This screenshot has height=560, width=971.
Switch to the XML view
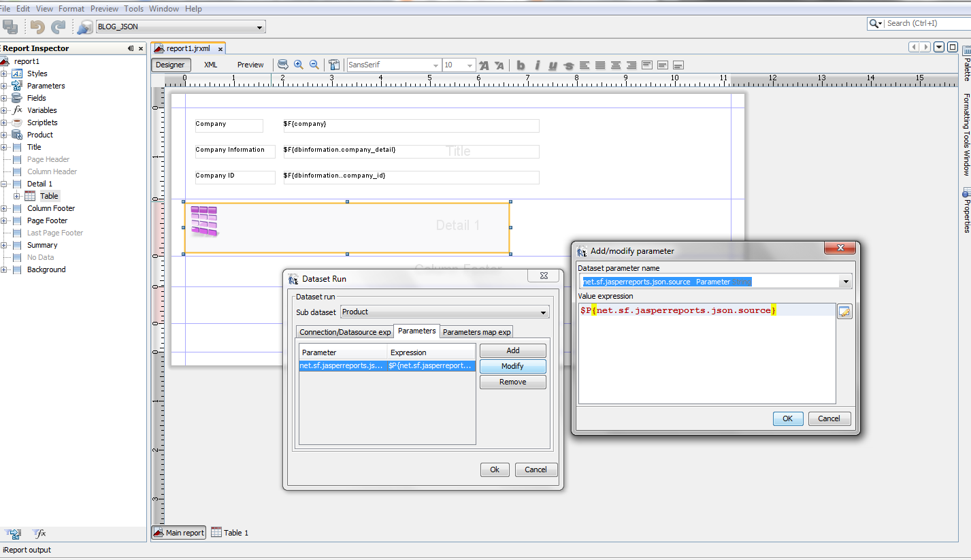(x=211, y=65)
